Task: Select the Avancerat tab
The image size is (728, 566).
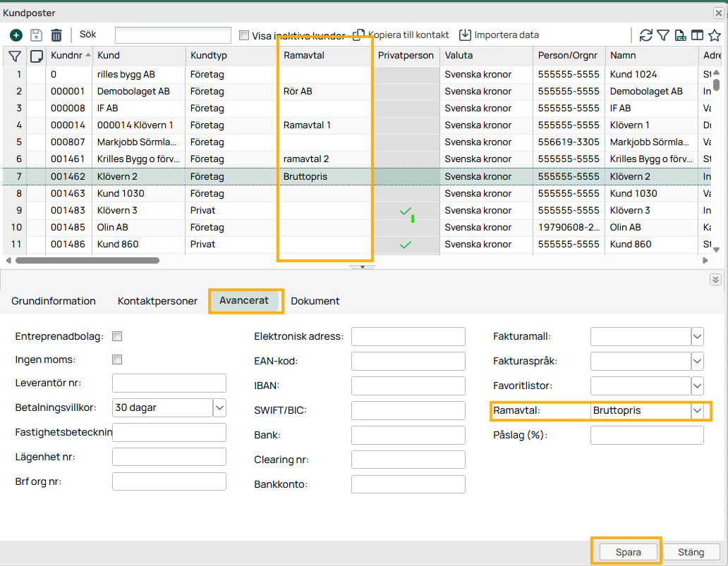Action: coord(244,301)
